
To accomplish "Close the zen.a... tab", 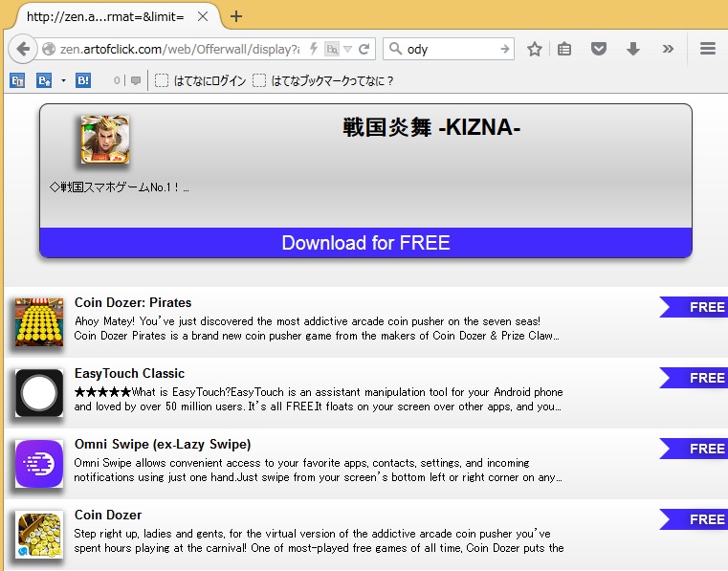I will (x=203, y=16).
